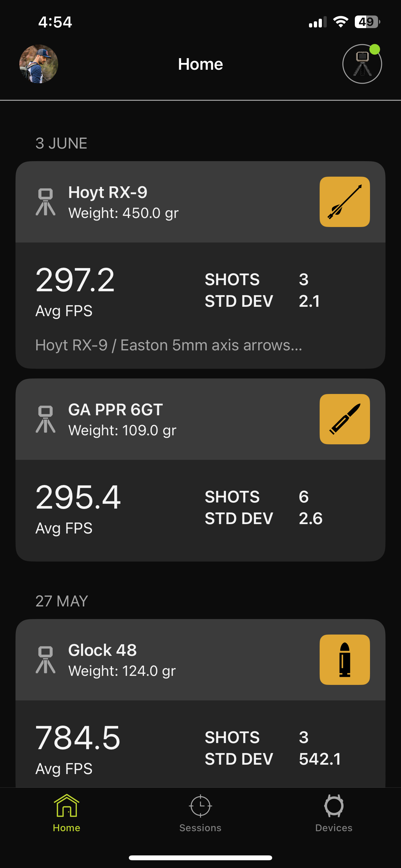Switch to the Sessions tab

click(x=200, y=813)
